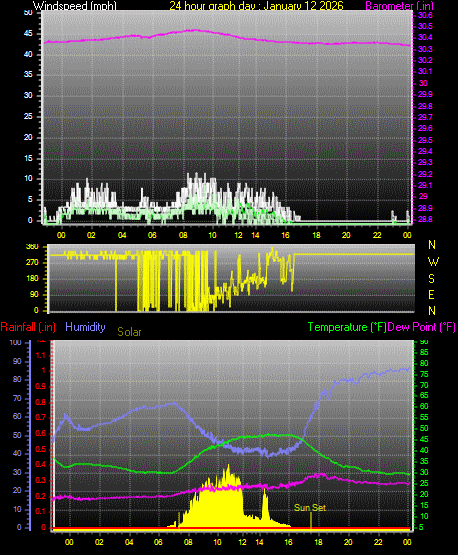Click the 30.6 value on barometer axis
This screenshot has height=555, width=458.
pos(425,15)
